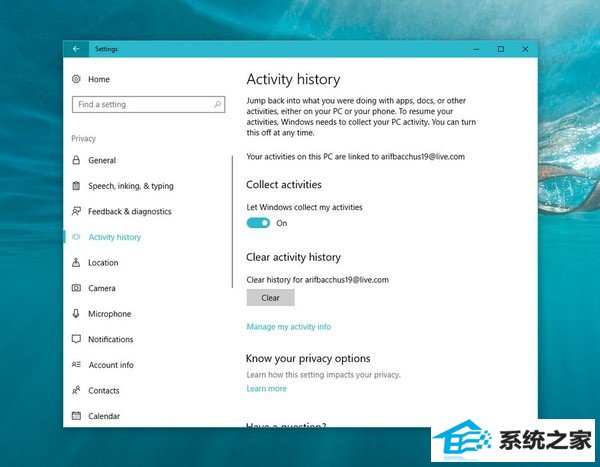
Task: Click the Privacy section label
Action: [x=83, y=139]
